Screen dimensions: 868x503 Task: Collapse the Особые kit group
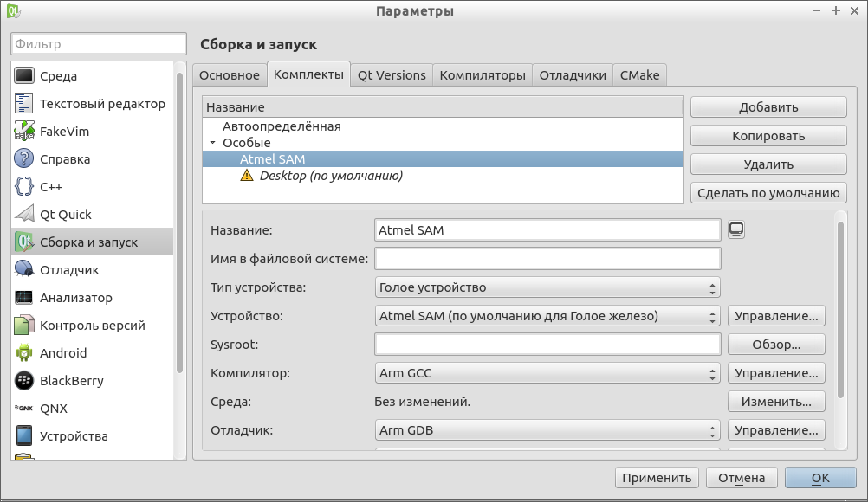point(213,142)
